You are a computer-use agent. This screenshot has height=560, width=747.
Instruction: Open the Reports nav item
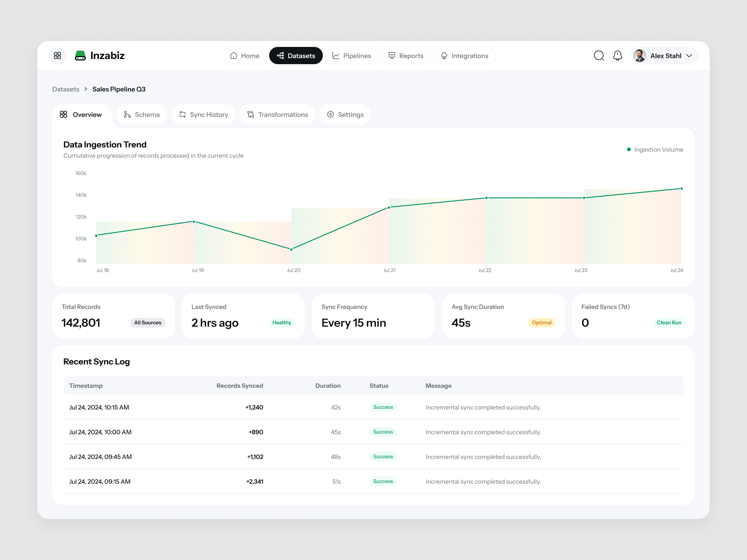click(x=405, y=56)
